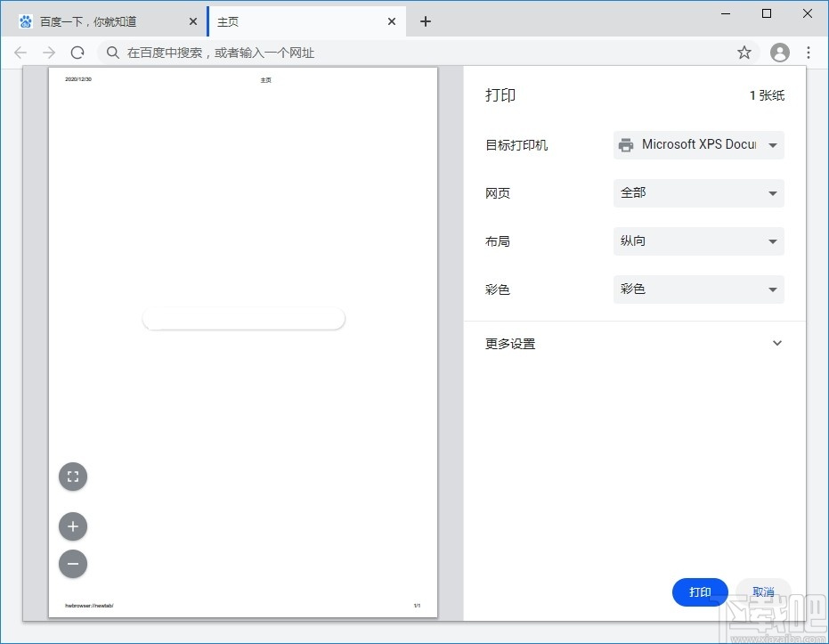Click inside the address bar
The image size is (829, 644).
pos(356,53)
